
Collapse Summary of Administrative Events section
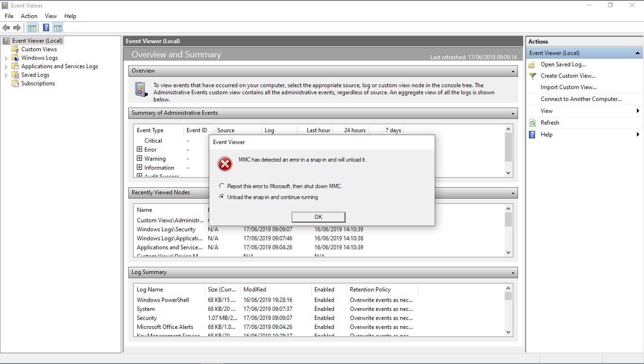[513, 113]
